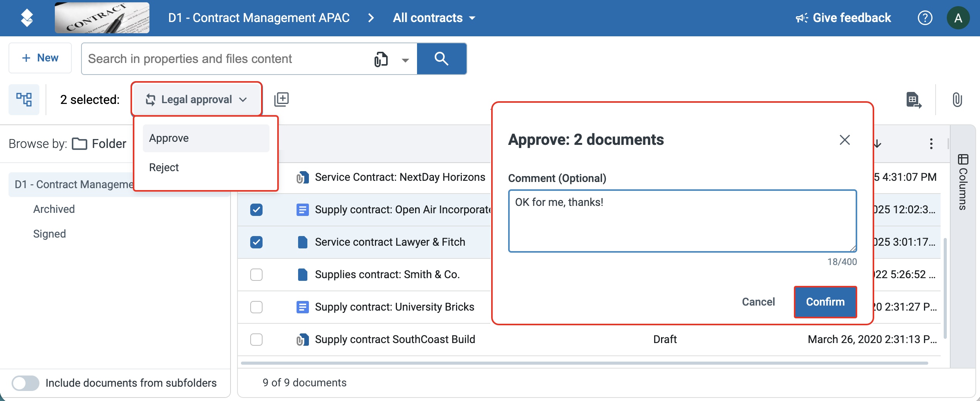
Task: Click the Open Air Incorporated document icon
Action: (302, 210)
